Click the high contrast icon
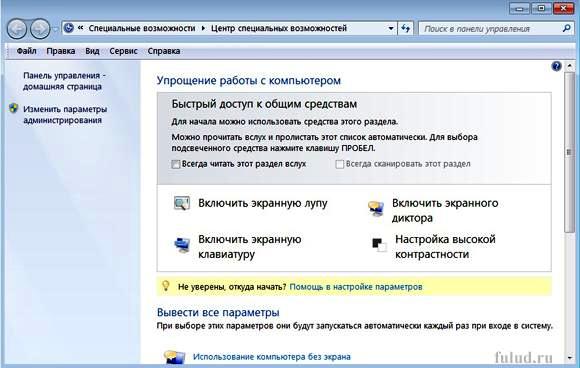The height and width of the screenshot is (368, 580). click(x=379, y=245)
